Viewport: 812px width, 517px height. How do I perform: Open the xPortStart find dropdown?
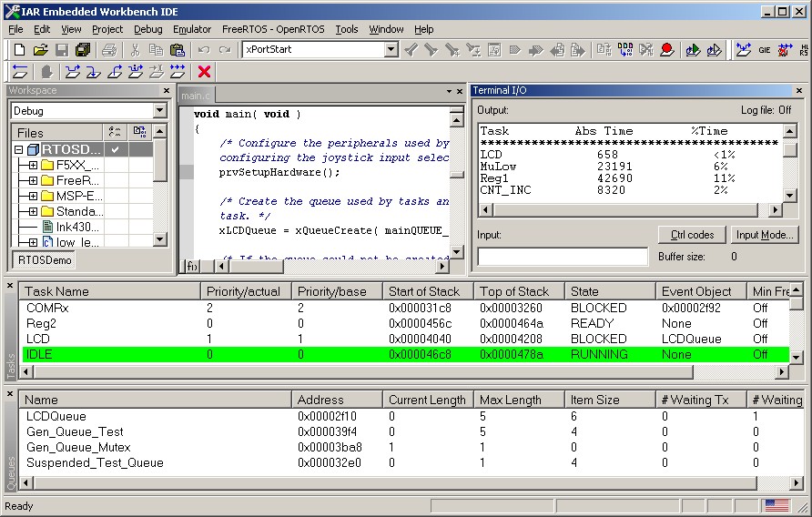[391, 50]
